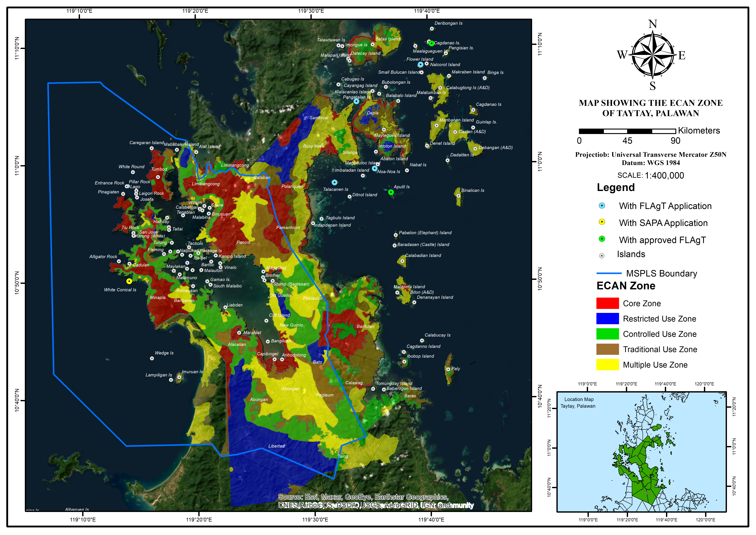This screenshot has height=535, width=756.
Task: Click the cyan marker at Flower Island
Action: (x=420, y=65)
